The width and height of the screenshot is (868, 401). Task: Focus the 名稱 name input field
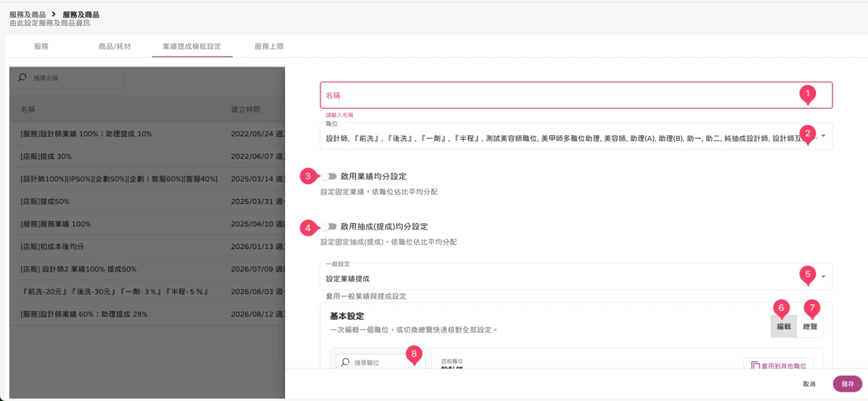click(x=576, y=95)
